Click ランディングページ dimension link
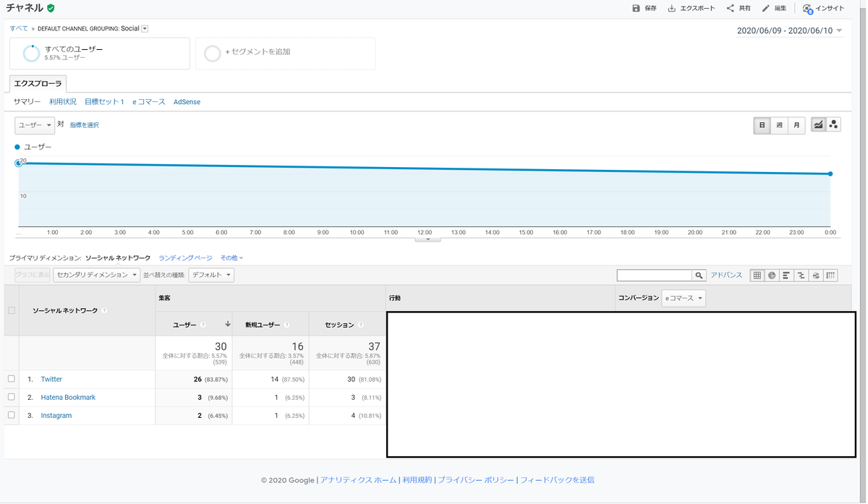Image resolution: width=868 pixels, height=504 pixels. [x=185, y=258]
